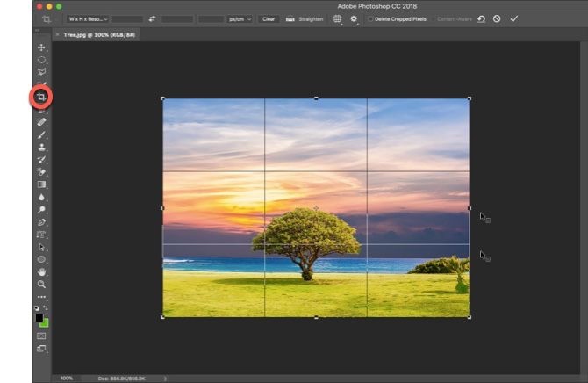Select the Crop tool in toolbar

tap(41, 97)
